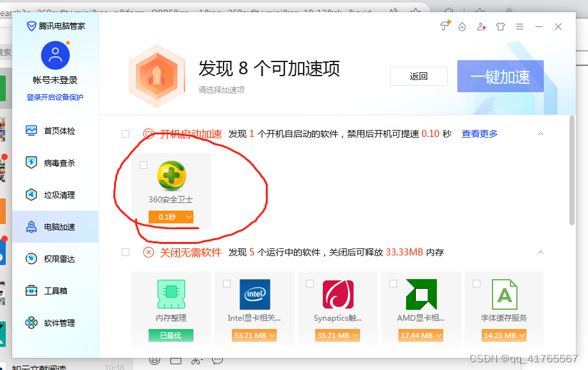Click the 一键加速 button

[500, 76]
